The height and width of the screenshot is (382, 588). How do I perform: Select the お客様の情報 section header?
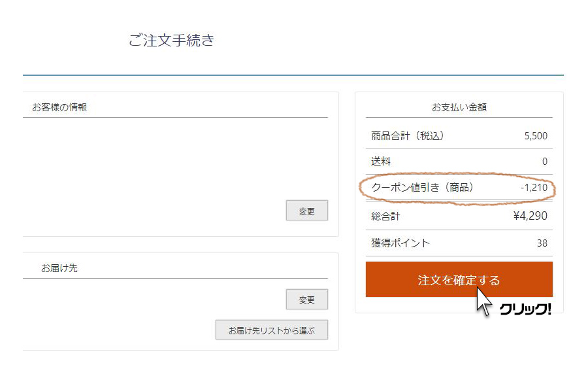(x=59, y=107)
